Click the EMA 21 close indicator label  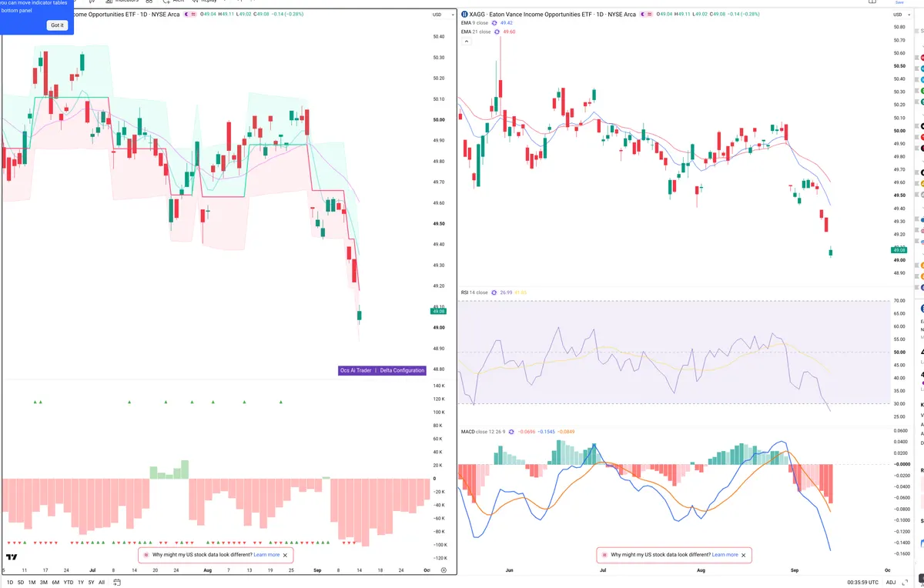click(476, 32)
